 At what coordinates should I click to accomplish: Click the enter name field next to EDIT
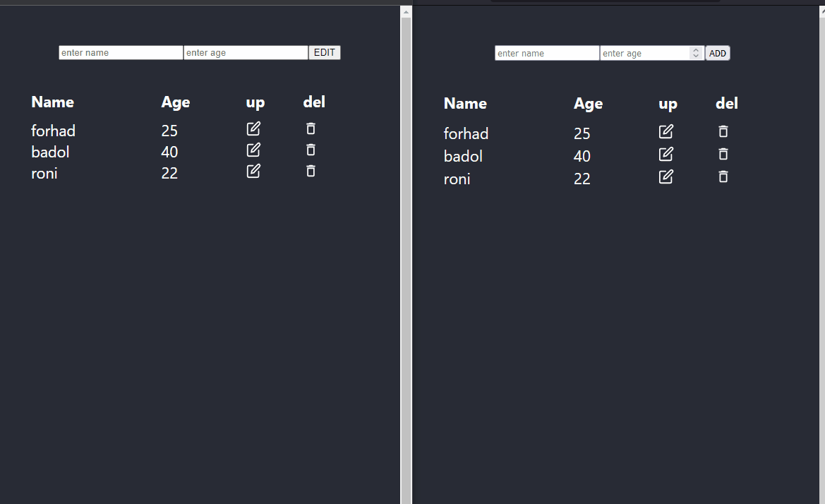tap(120, 52)
